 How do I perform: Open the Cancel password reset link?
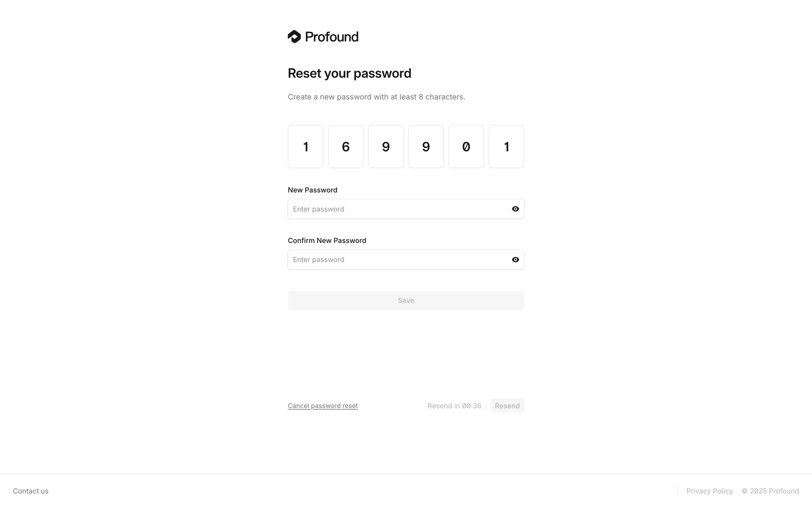coord(323,406)
